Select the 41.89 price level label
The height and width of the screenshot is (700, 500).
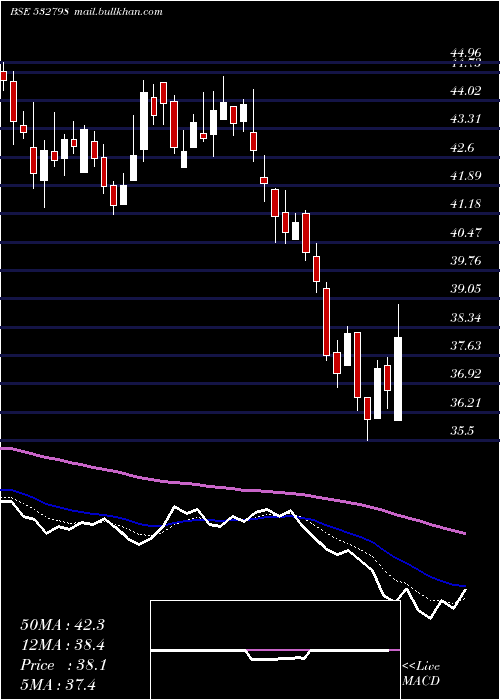click(466, 176)
